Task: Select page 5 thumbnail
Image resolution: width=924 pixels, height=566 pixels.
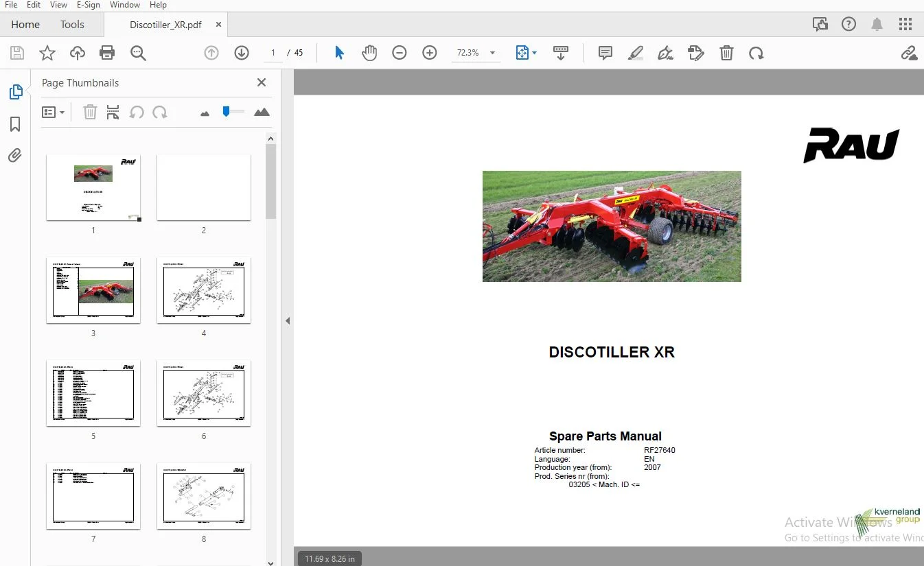Action: [93, 393]
